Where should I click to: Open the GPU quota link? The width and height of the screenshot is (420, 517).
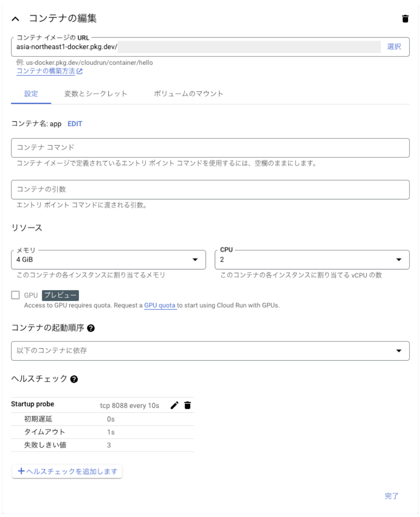(x=160, y=305)
